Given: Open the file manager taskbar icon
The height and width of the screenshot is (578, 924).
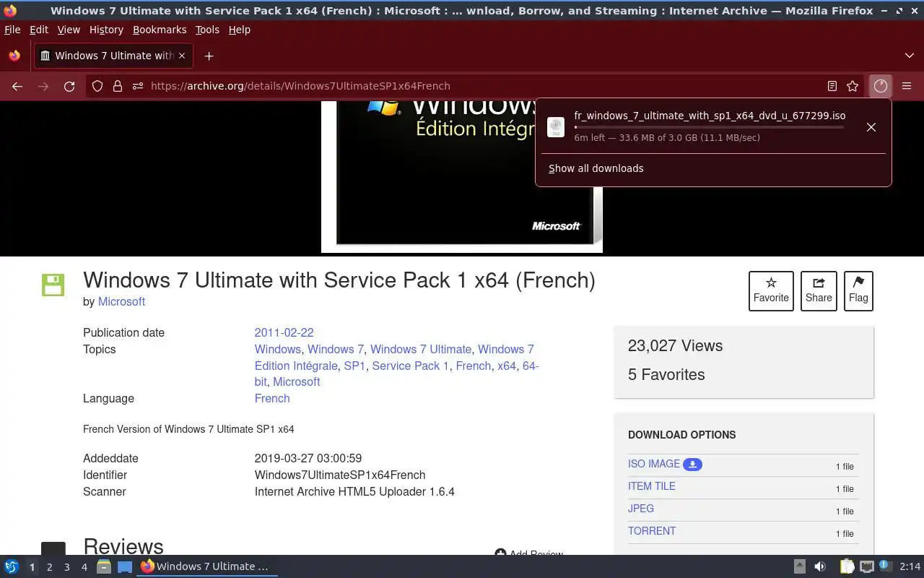Looking at the screenshot, I should (x=104, y=566).
